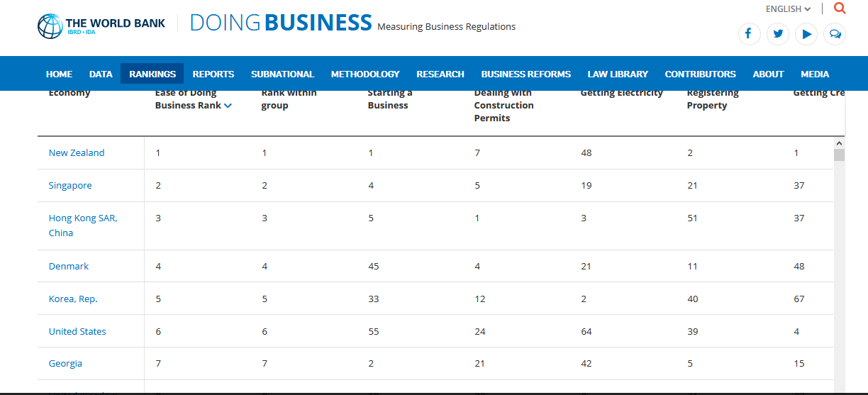Click Georgia's Registering Property value 5

[690, 363]
